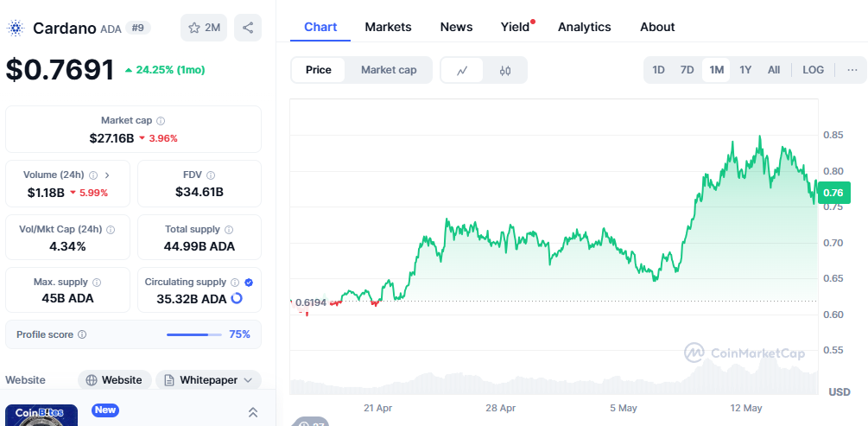Click the Cardano logo icon
This screenshot has height=426, width=868.
click(16, 28)
